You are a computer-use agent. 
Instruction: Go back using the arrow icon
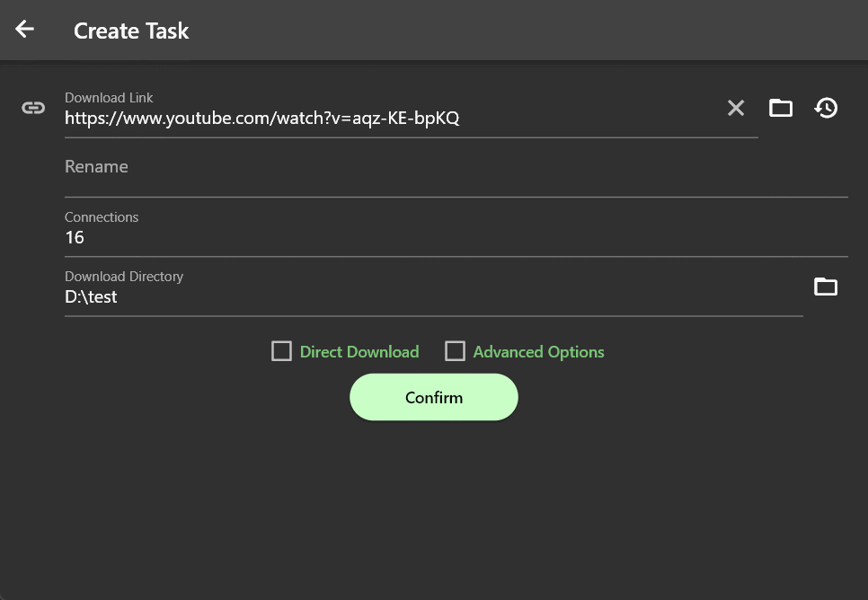click(x=24, y=30)
